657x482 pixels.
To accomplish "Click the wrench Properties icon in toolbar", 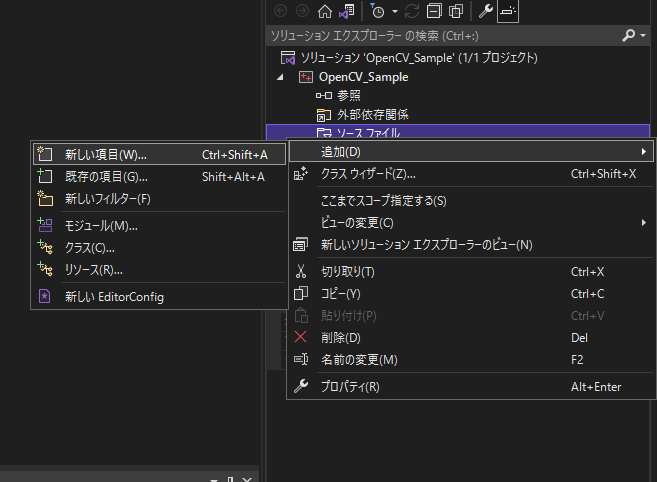I will click(x=486, y=11).
